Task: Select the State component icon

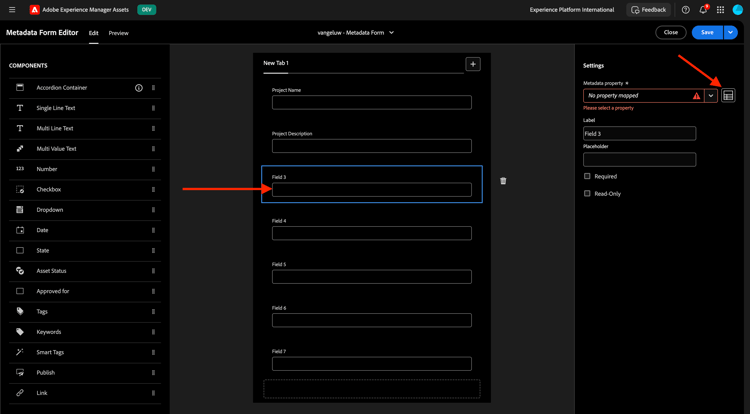Action: (x=20, y=251)
